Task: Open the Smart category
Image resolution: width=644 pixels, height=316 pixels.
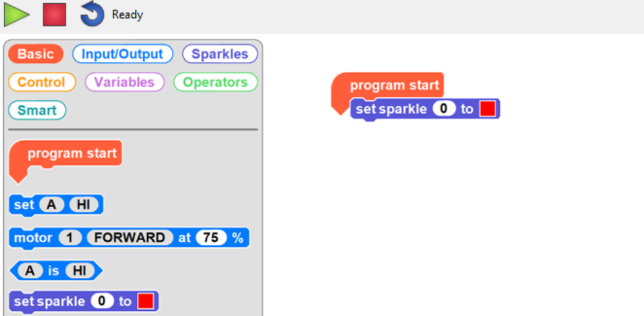Action: (37, 110)
